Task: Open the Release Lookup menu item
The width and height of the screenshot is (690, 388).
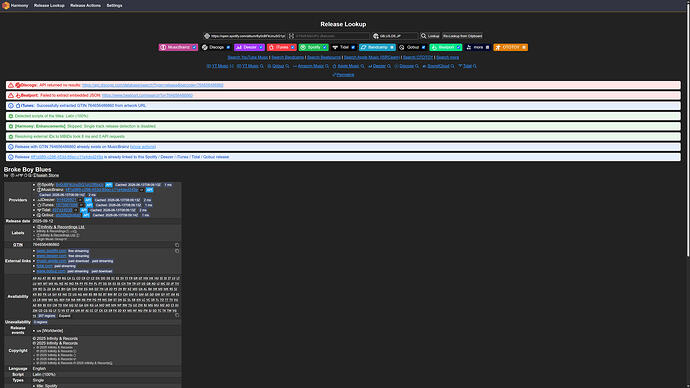Action: pyautogui.click(x=49, y=6)
